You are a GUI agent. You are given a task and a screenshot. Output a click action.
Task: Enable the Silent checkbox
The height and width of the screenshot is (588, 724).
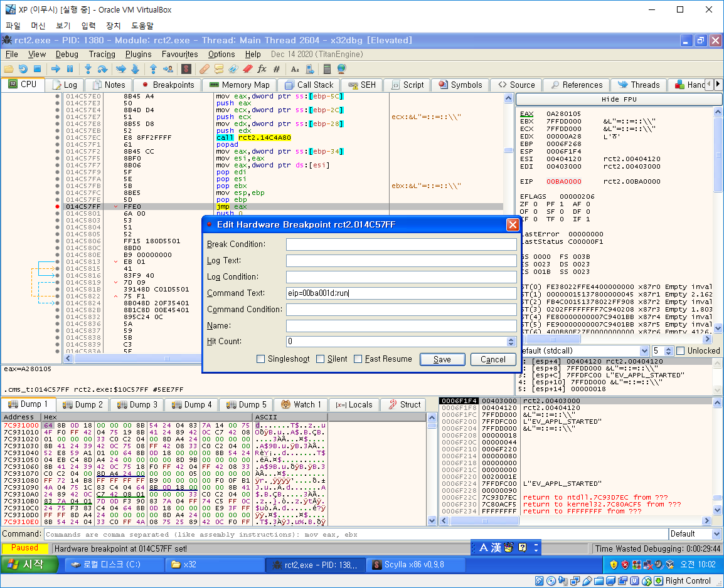[x=320, y=359]
